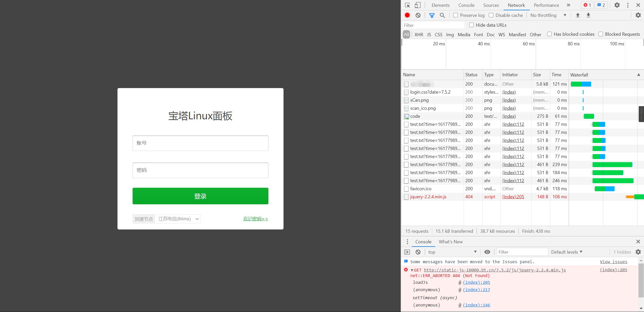Screen dimensions: 644x312
Task: Open console settings gear icon
Action: click(638, 252)
